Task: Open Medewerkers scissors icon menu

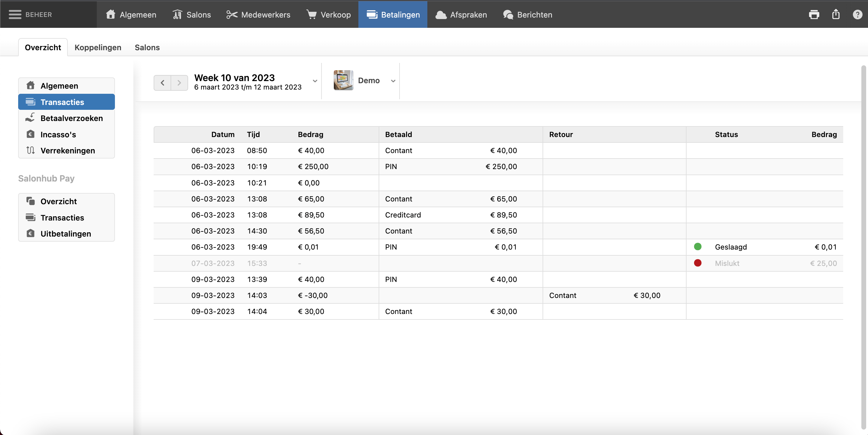Action: (x=258, y=15)
